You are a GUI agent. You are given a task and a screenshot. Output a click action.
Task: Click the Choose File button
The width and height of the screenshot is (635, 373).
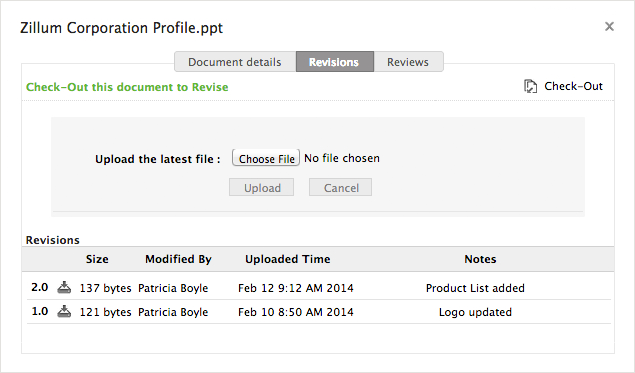(x=266, y=158)
